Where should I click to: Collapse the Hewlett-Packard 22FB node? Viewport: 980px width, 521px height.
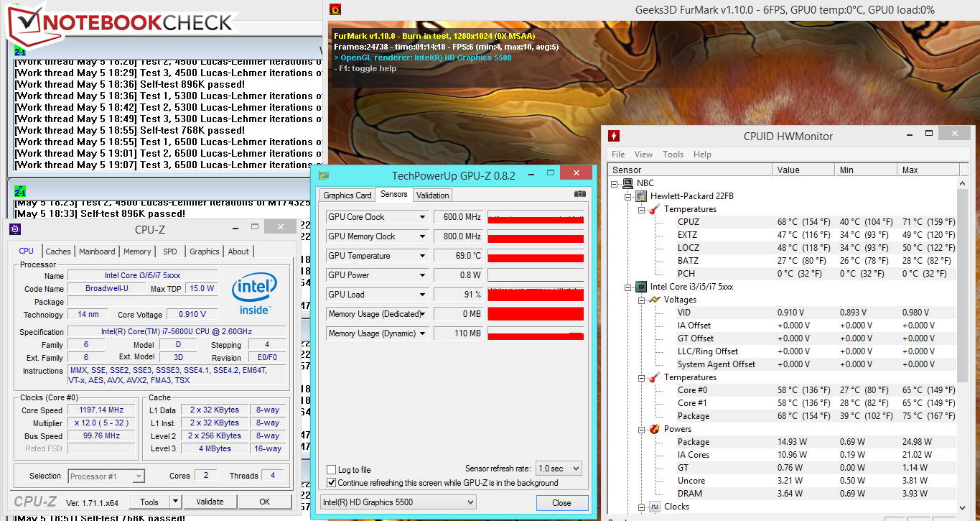click(x=628, y=196)
